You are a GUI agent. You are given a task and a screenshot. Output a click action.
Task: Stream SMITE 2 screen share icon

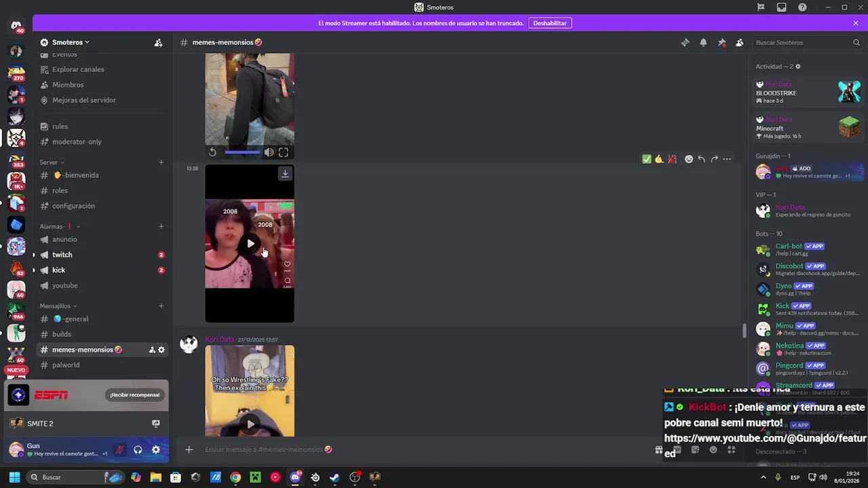click(x=156, y=424)
